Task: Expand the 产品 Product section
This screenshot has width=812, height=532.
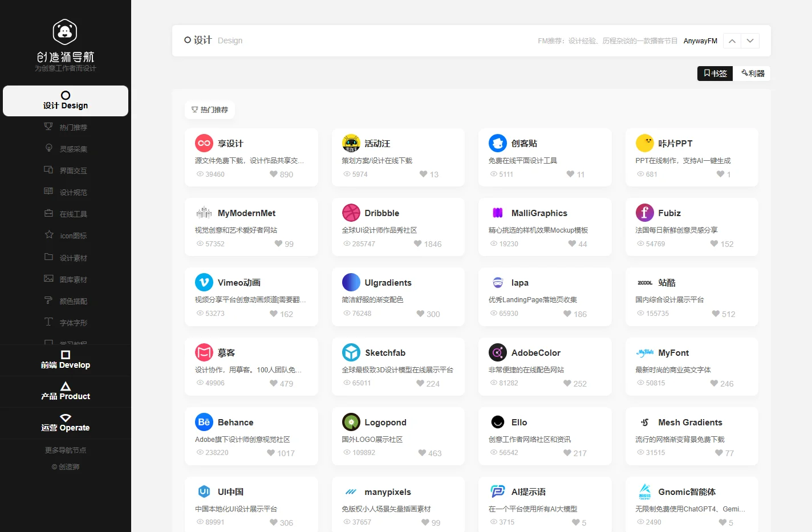Action: tap(66, 391)
